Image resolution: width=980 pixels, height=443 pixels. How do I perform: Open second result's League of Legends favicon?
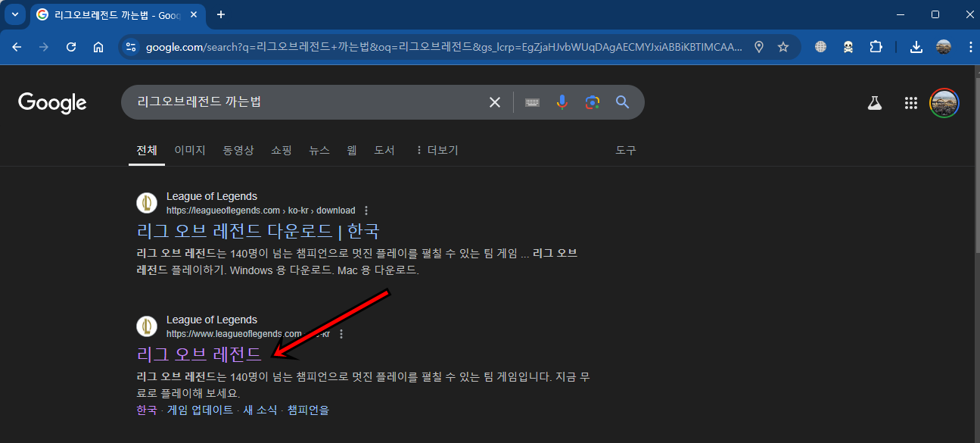pos(147,326)
